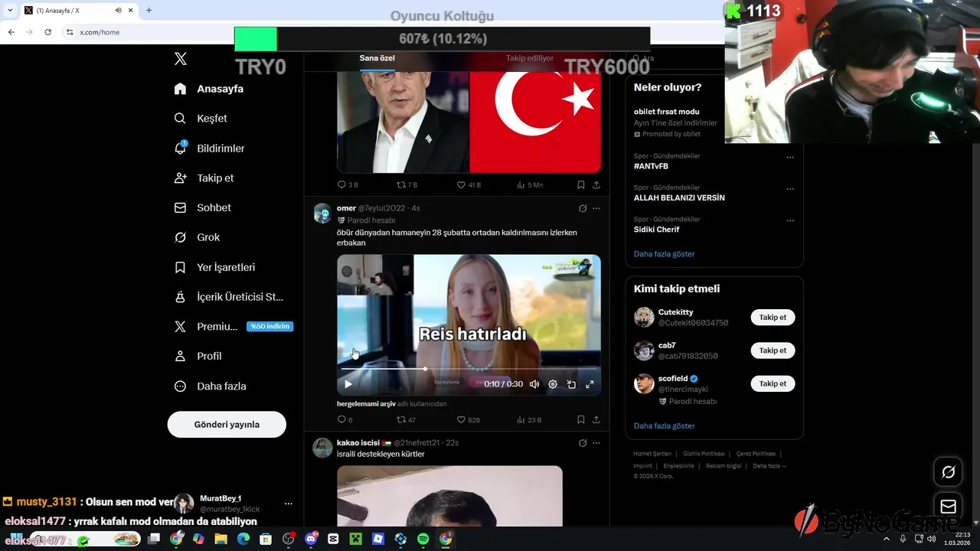Open more options for ALLAH BELANIZI VERSIN

[x=790, y=189]
